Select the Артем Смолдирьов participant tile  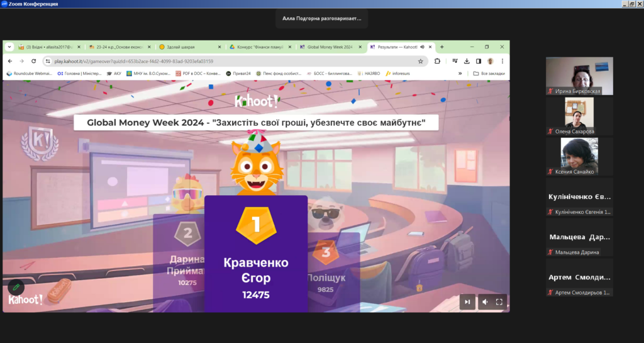tap(579, 278)
